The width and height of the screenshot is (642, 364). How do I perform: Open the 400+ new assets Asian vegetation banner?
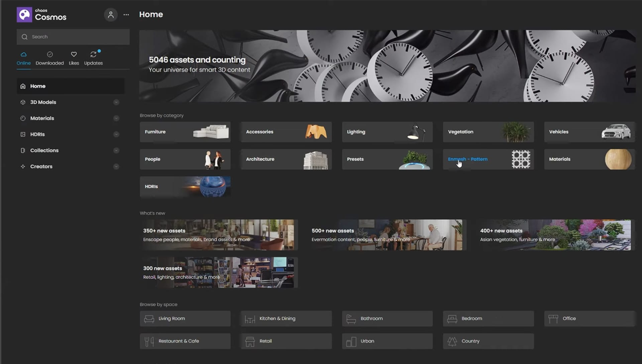tap(555, 235)
